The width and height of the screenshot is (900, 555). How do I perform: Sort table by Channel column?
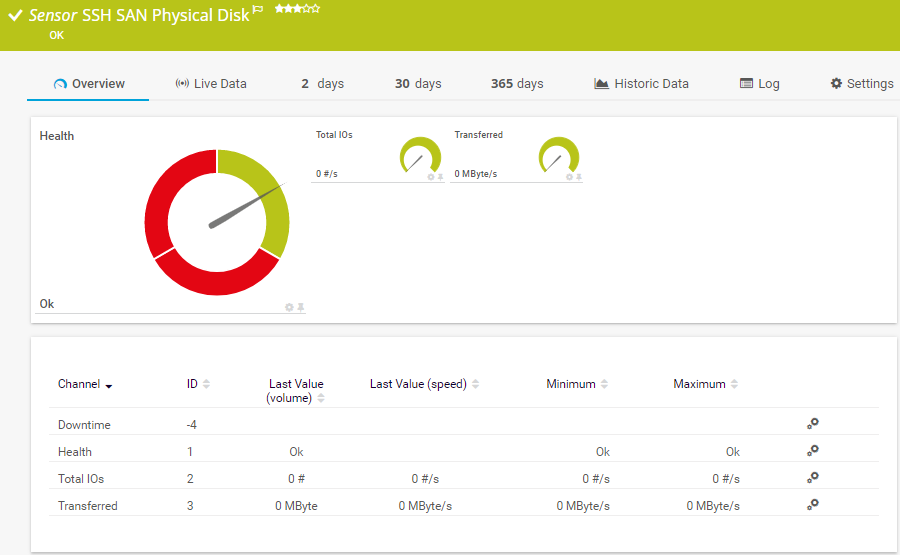point(84,384)
